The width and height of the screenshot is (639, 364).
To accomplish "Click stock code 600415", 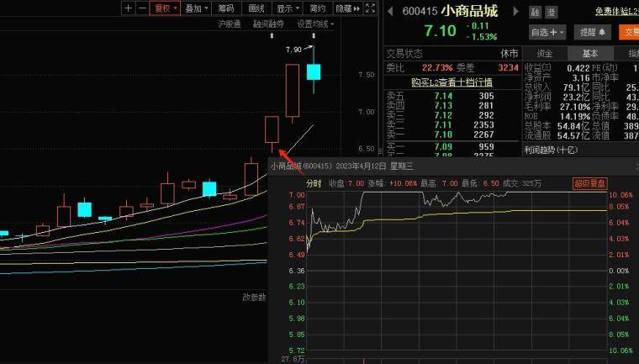I will point(420,12).
